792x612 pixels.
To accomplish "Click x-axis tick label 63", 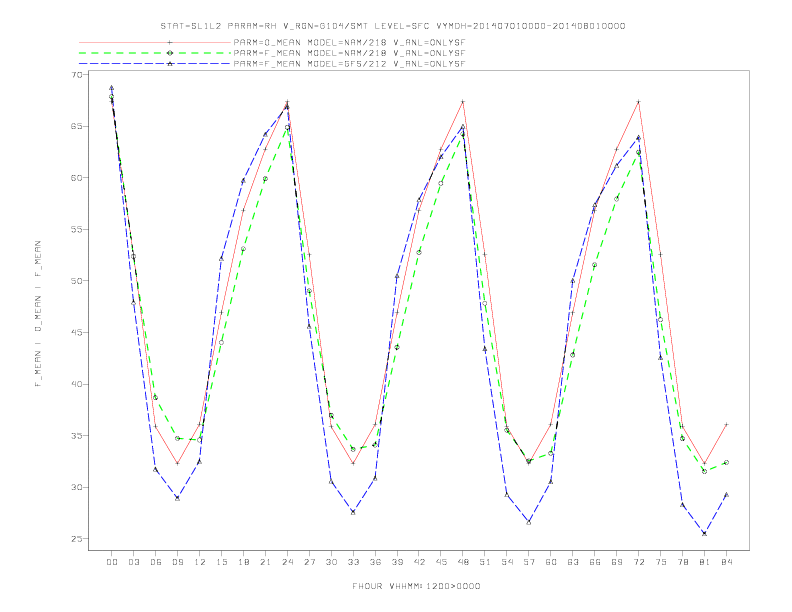I will (573, 562).
